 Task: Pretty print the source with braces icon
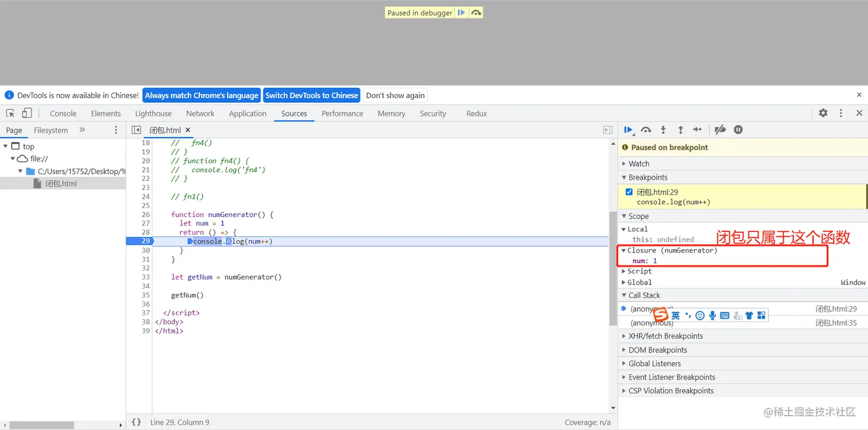[136, 422]
